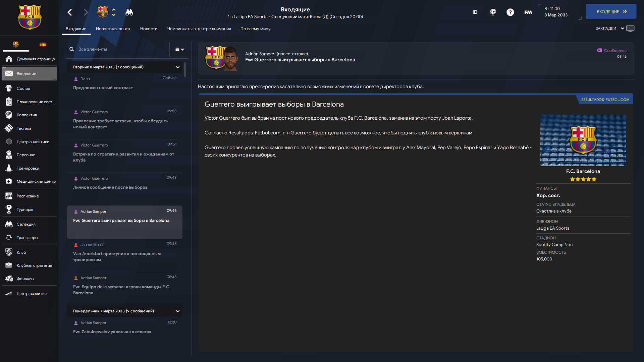Collapse the Понедельник 7 марта 2033 group
Viewport: 644px width, 362px height.
177,311
